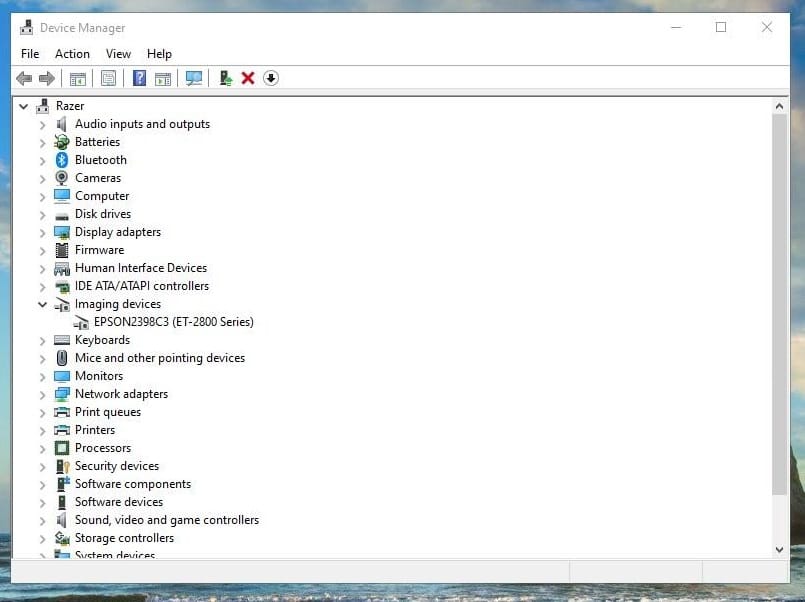Open the Help menu
Screen dimensions: 805x602
click(x=159, y=54)
